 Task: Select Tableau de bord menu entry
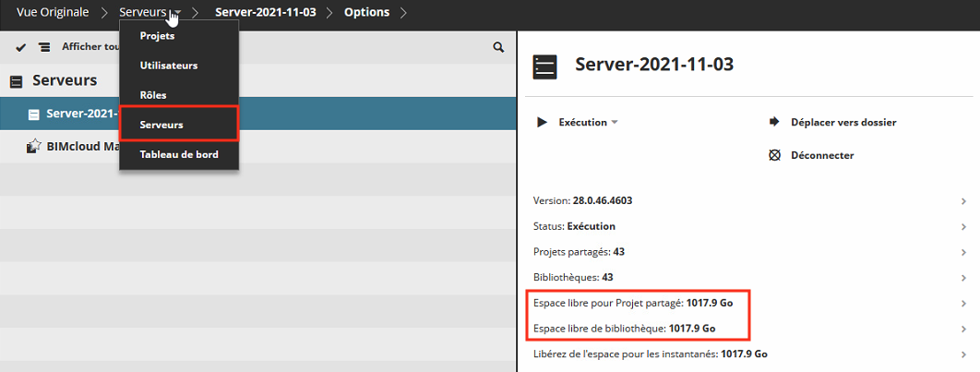[x=179, y=154]
